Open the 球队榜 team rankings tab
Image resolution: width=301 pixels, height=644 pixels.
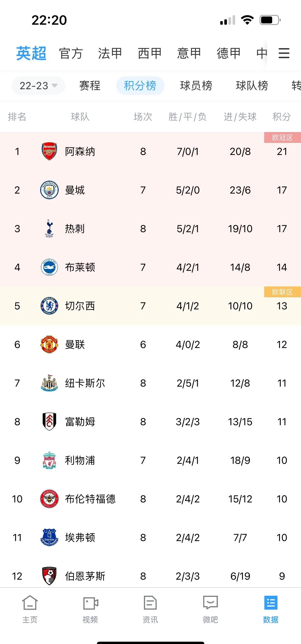pos(252,86)
